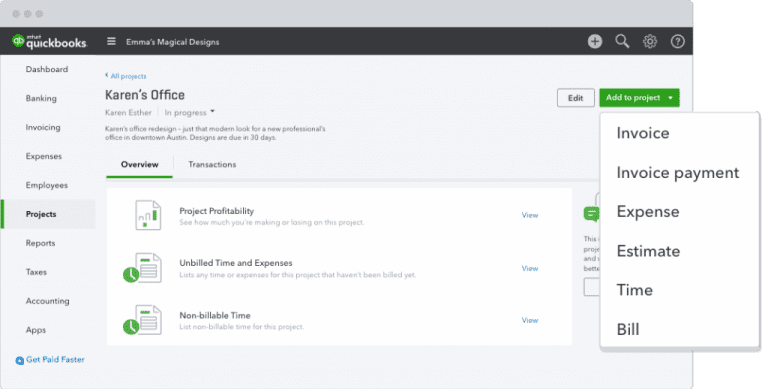Open Expenses in the sidebar
768x389 pixels.
pos(44,156)
